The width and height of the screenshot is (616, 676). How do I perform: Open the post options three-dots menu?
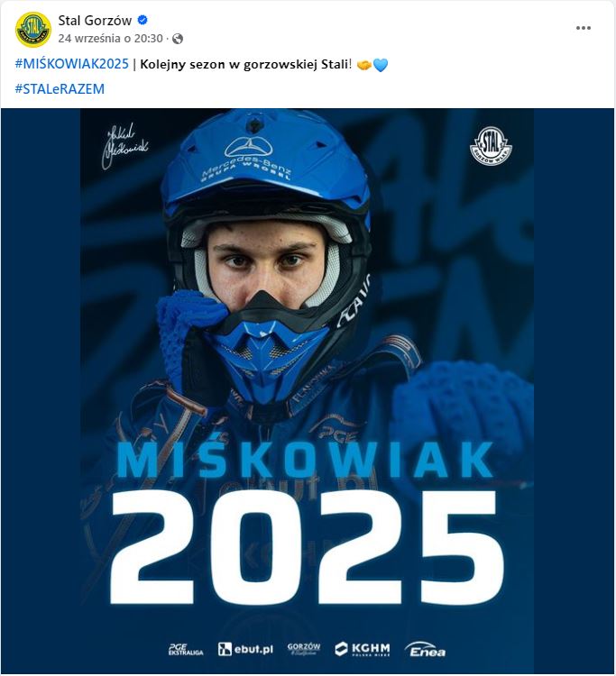pyautogui.click(x=584, y=28)
